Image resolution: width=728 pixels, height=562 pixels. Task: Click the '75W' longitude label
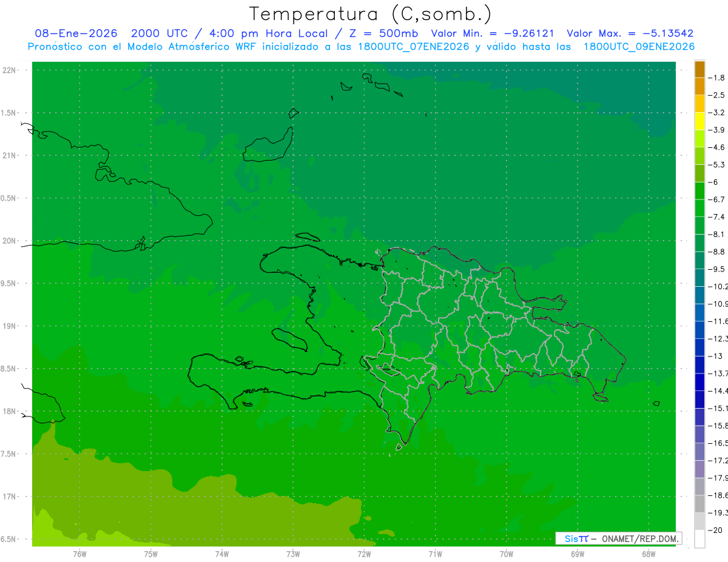tap(151, 554)
